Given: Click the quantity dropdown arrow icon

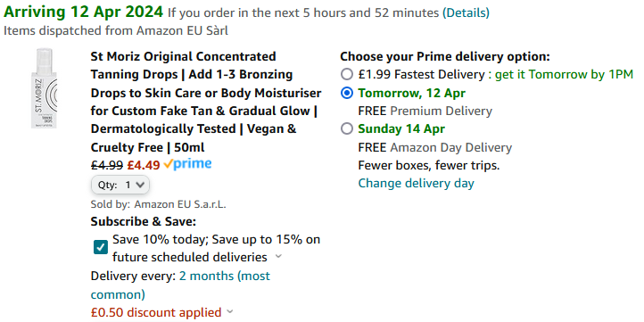Looking at the screenshot, I should click(x=140, y=186).
